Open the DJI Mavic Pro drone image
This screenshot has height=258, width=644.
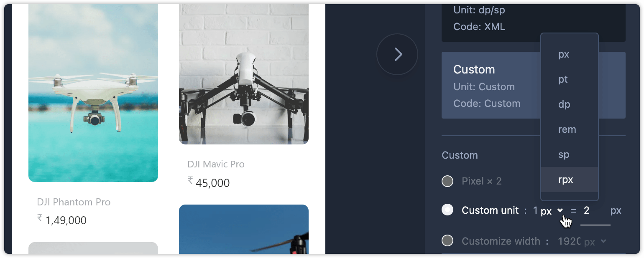244,74
